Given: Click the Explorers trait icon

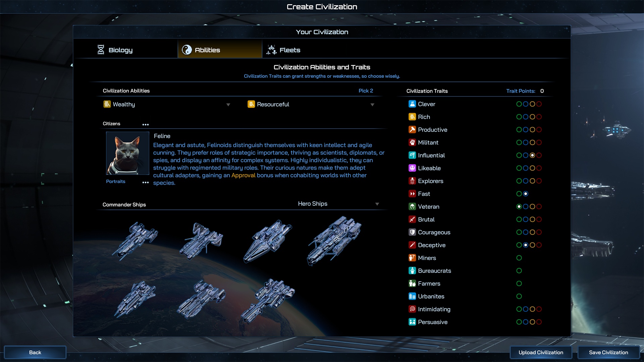Looking at the screenshot, I should (412, 181).
